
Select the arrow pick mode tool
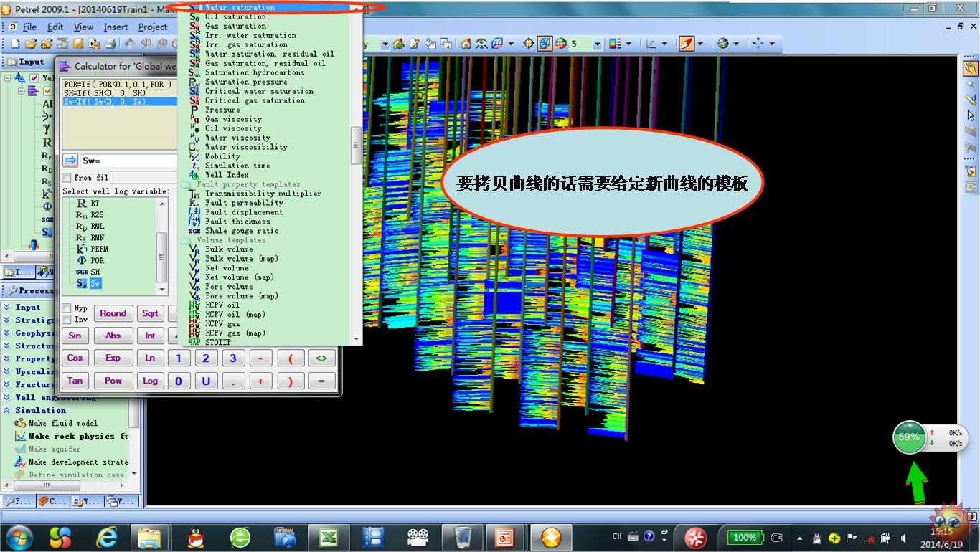pyautogui.click(x=970, y=115)
